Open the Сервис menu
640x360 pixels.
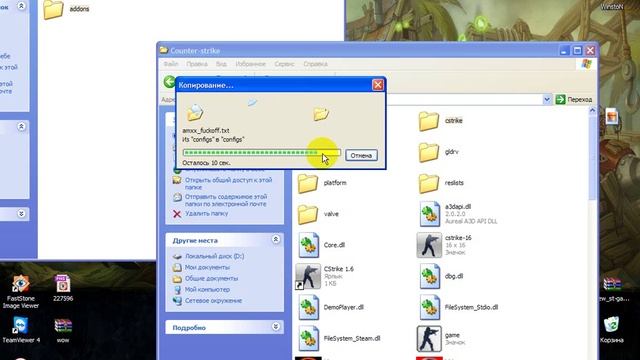284,64
